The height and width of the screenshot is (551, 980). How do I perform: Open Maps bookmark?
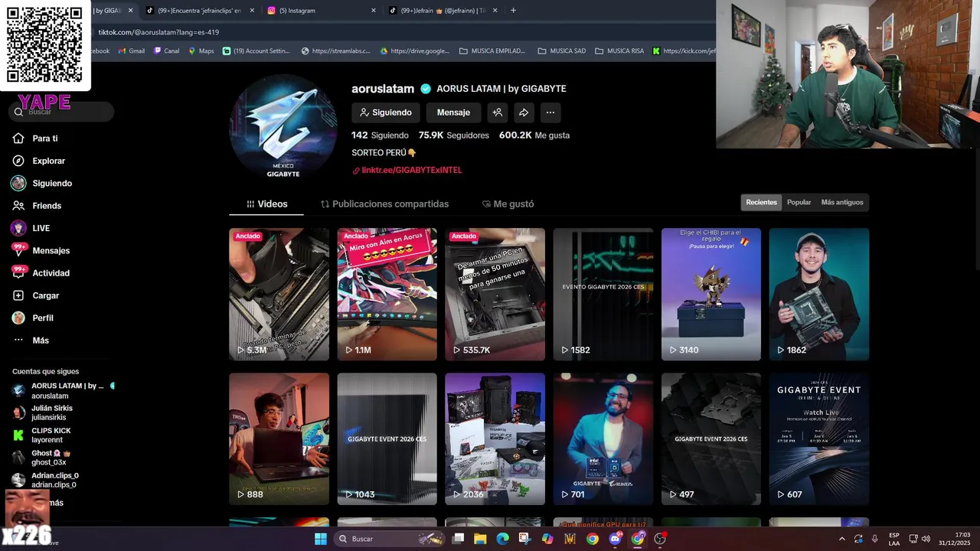click(201, 51)
